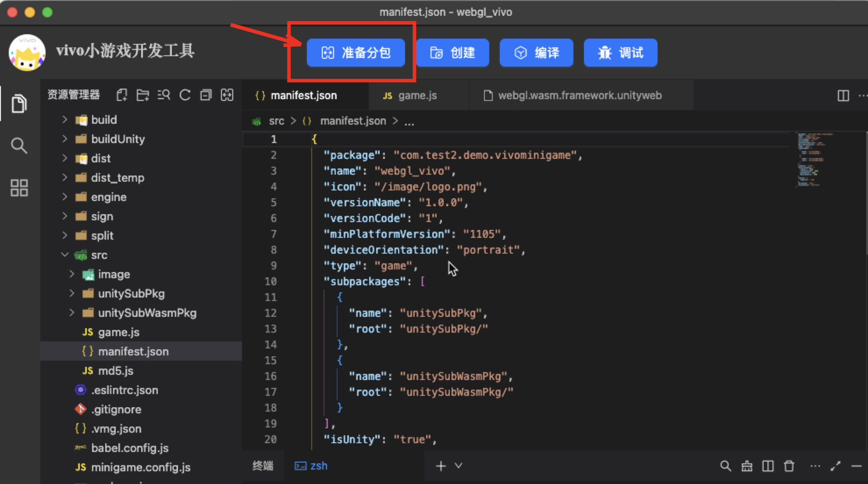The height and width of the screenshot is (484, 868).
Task: Hide the terminal panel with dash icon
Action: pyautogui.click(x=856, y=466)
